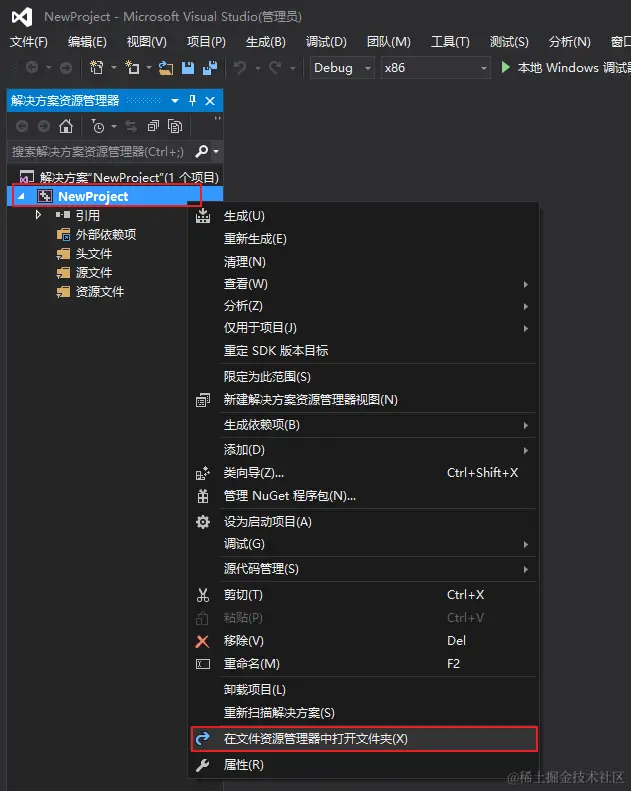The image size is (631, 791).
Task: Open the 分析(N) menu
Action: click(x=570, y=41)
